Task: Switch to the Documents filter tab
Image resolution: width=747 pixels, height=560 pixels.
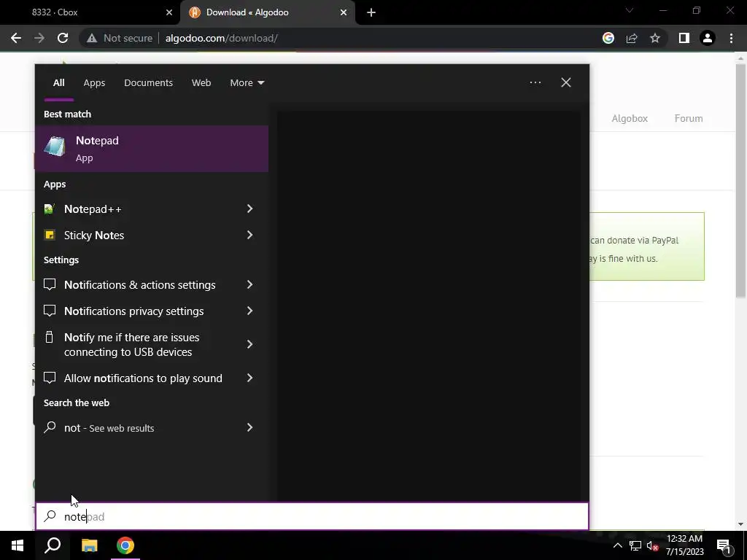Action: 148,83
